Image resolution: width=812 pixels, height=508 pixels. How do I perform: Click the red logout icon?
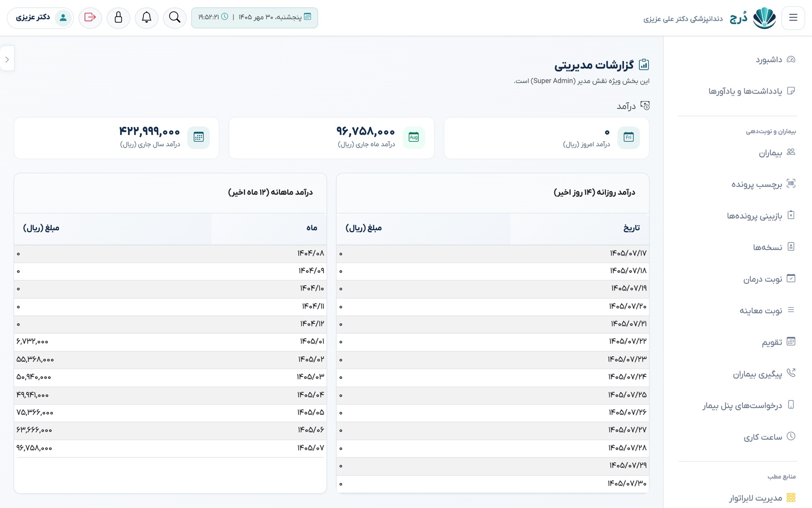pos(90,18)
